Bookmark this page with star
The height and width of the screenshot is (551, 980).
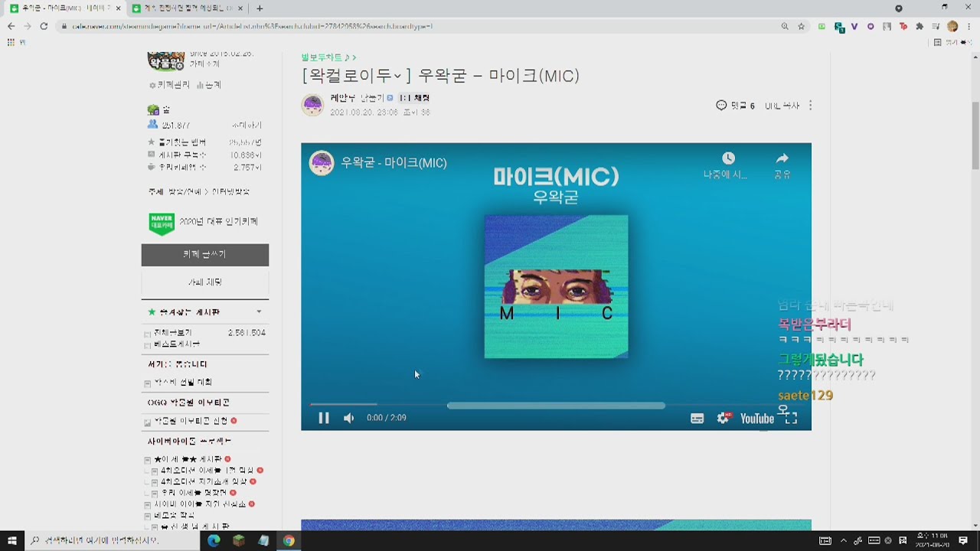(802, 26)
